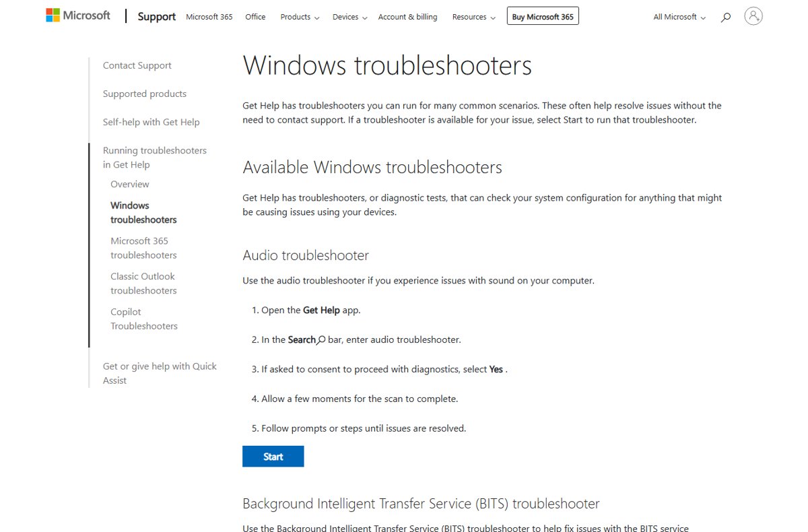
Task: Click step 5 Follow prompts text
Action: click(x=364, y=428)
